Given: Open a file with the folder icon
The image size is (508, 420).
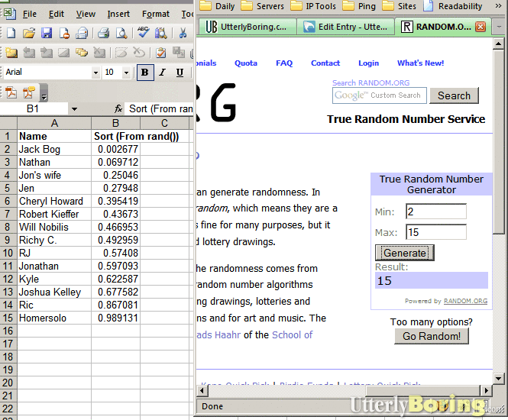Looking at the screenshot, I should click(28, 33).
